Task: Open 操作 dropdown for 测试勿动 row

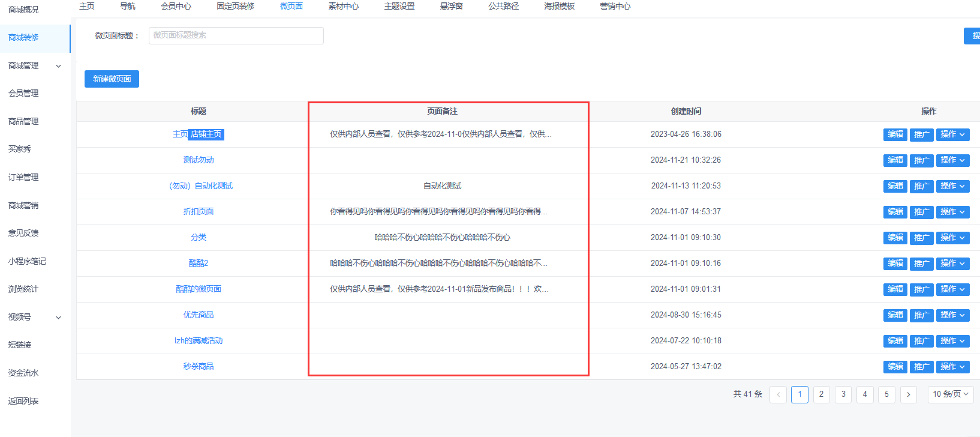Action: click(x=952, y=160)
